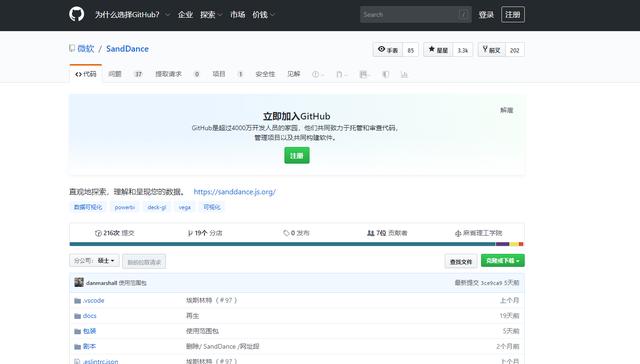
Task: Click the half-shaded square icon in tab bar
Action: pos(386,74)
